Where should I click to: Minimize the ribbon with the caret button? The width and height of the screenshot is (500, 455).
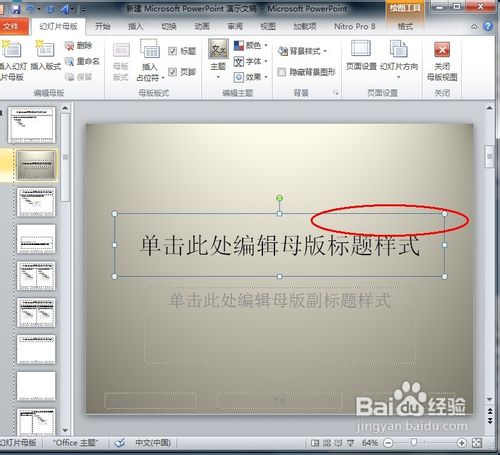(x=474, y=26)
